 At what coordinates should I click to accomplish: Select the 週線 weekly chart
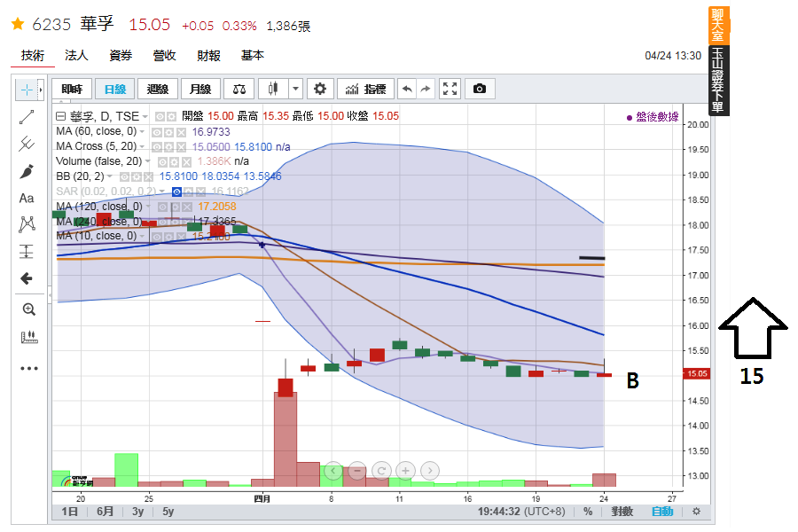[158, 89]
